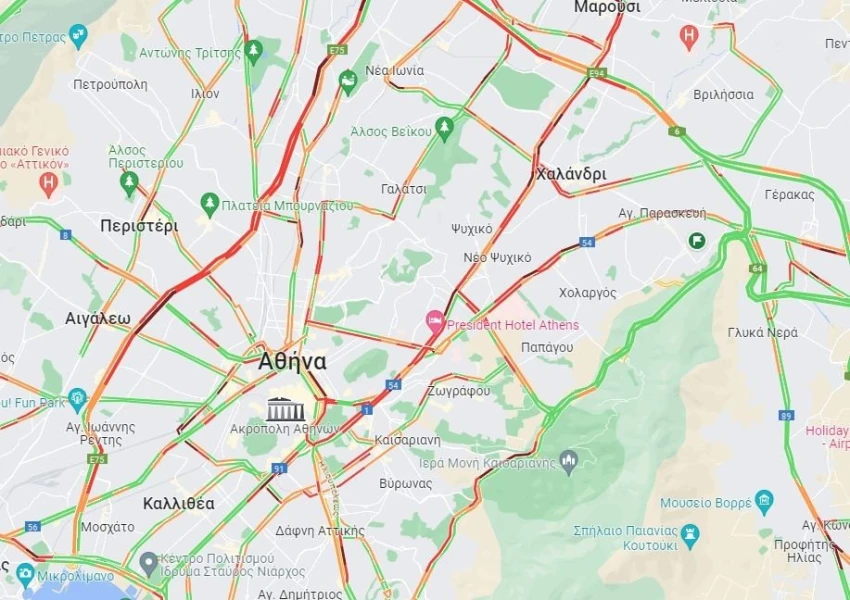Click the Ίδρυμα Σταύρος Νιάρχος location pin
This screenshot has width=850, height=600.
coord(149,564)
